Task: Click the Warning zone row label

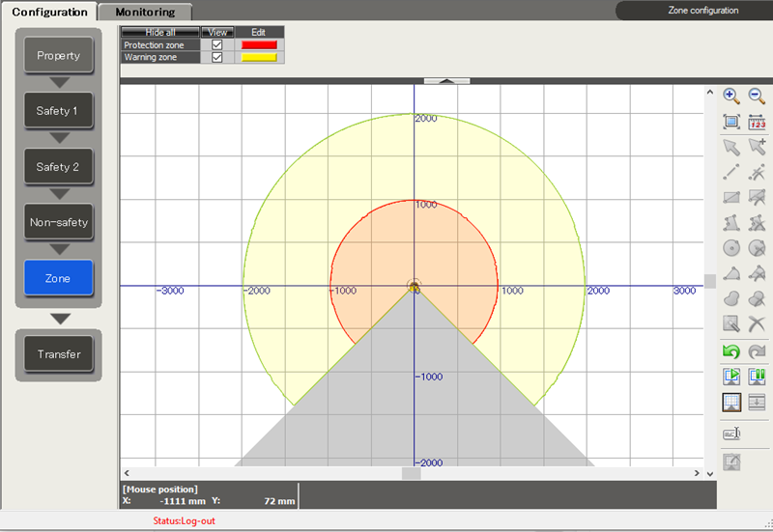Action: [160, 57]
